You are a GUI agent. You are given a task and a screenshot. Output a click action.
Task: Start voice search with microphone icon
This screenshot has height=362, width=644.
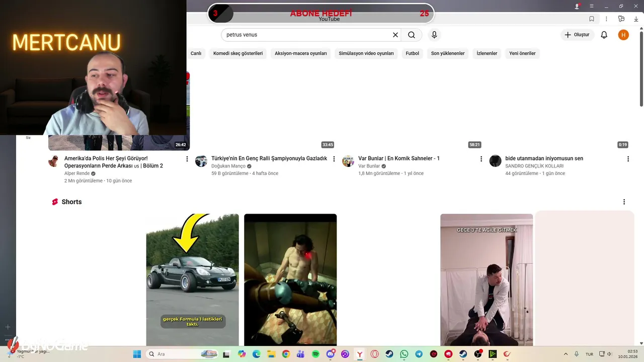coord(434,35)
